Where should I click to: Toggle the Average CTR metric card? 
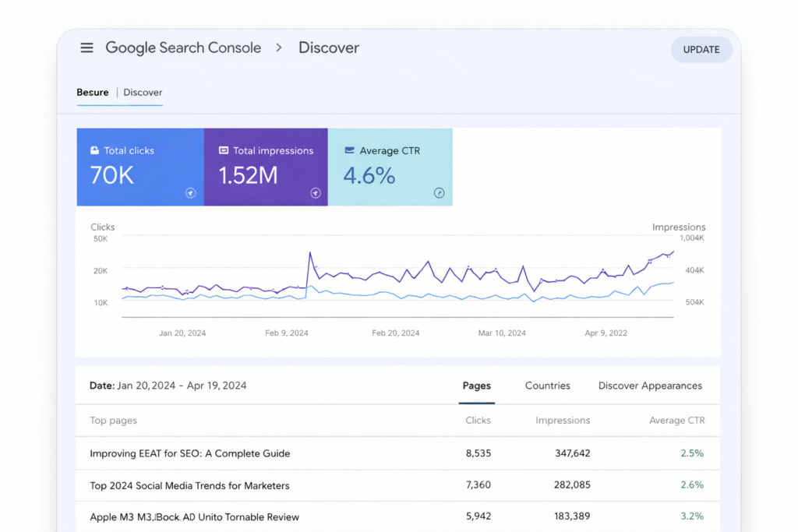click(x=390, y=167)
